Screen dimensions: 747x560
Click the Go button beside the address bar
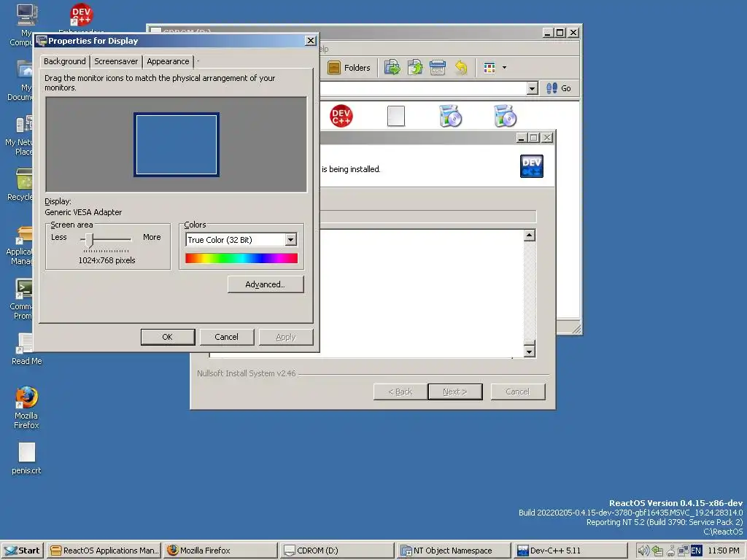pyautogui.click(x=558, y=88)
